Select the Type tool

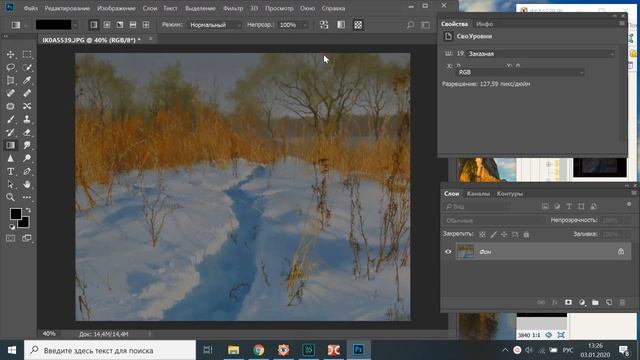11,171
